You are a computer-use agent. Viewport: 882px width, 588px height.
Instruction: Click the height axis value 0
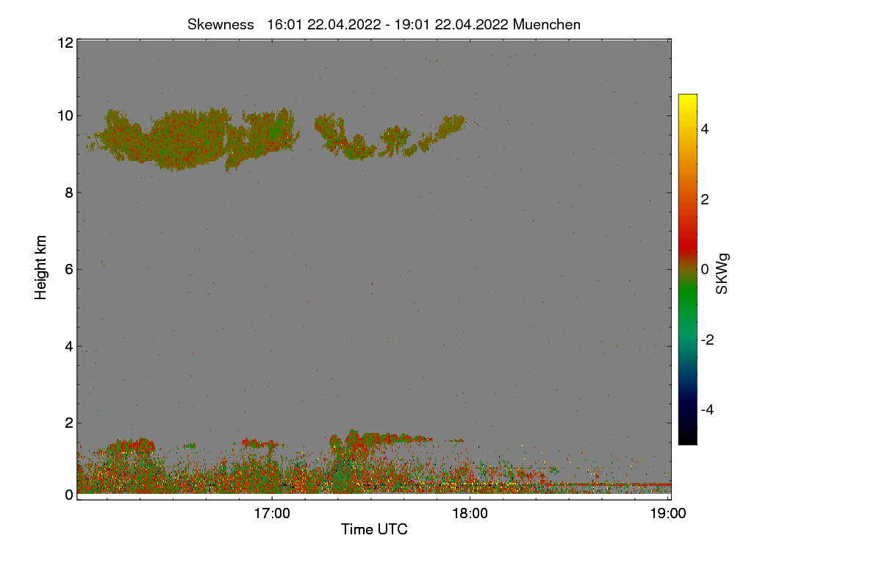coord(69,495)
